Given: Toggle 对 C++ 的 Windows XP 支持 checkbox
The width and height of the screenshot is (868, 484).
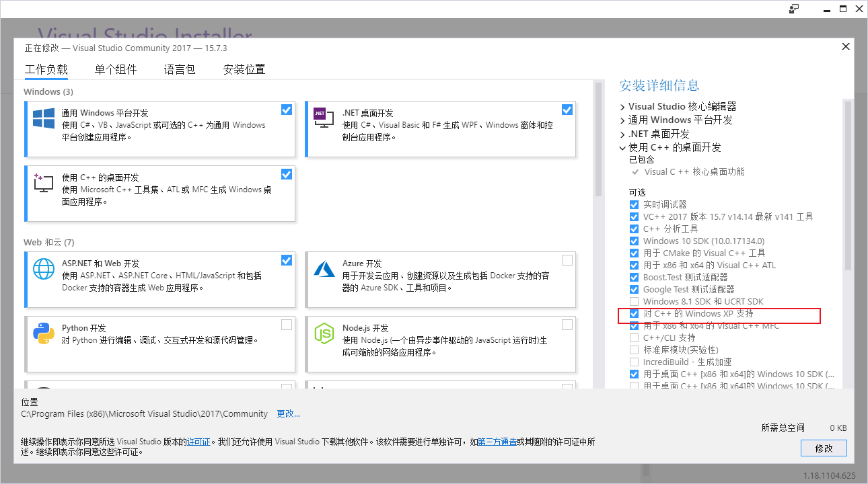Looking at the screenshot, I should [634, 313].
